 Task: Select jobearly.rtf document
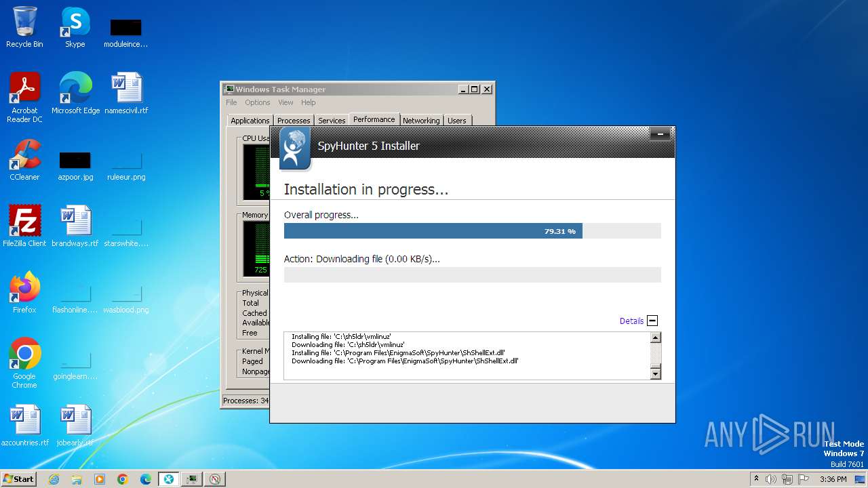tap(75, 425)
